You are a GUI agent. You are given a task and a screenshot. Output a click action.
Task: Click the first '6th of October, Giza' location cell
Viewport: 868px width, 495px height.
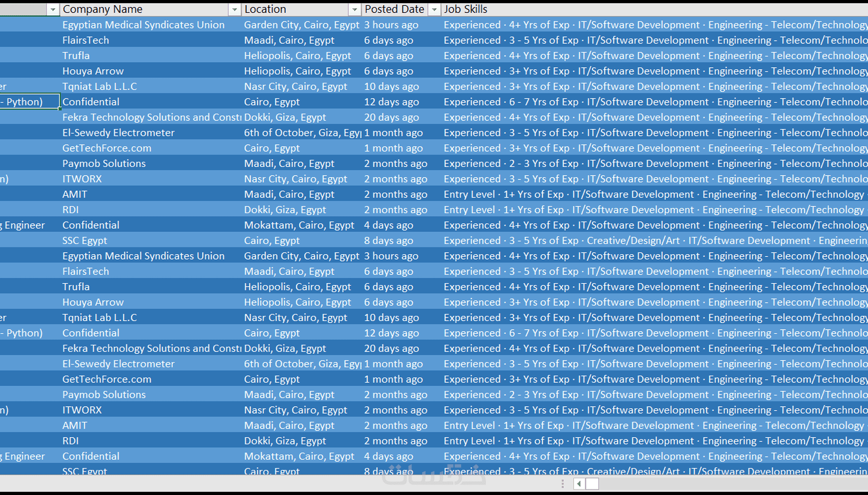click(301, 132)
